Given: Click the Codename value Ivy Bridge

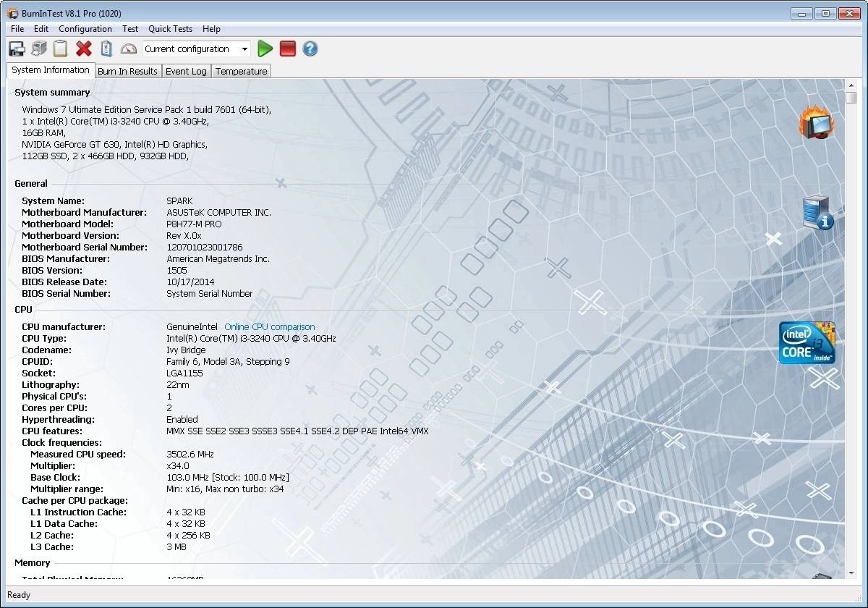Looking at the screenshot, I should pos(186,350).
